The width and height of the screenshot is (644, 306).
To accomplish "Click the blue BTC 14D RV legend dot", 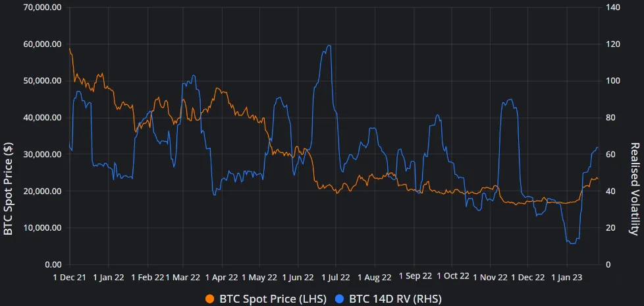I will point(340,299).
